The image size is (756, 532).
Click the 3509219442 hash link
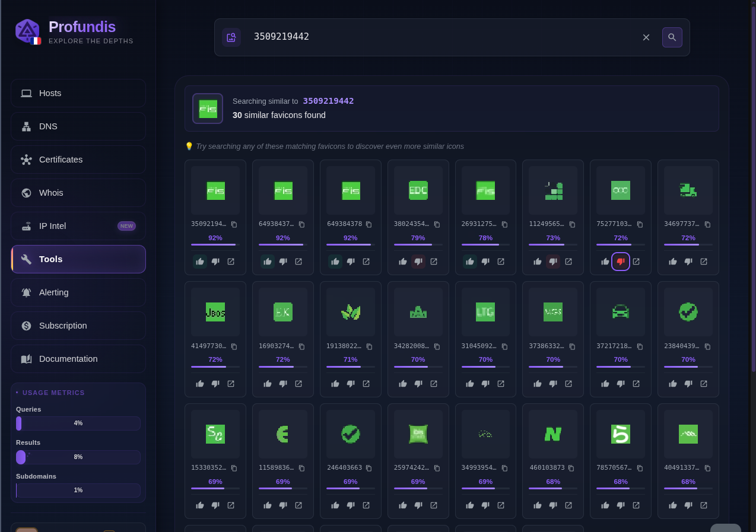328,101
